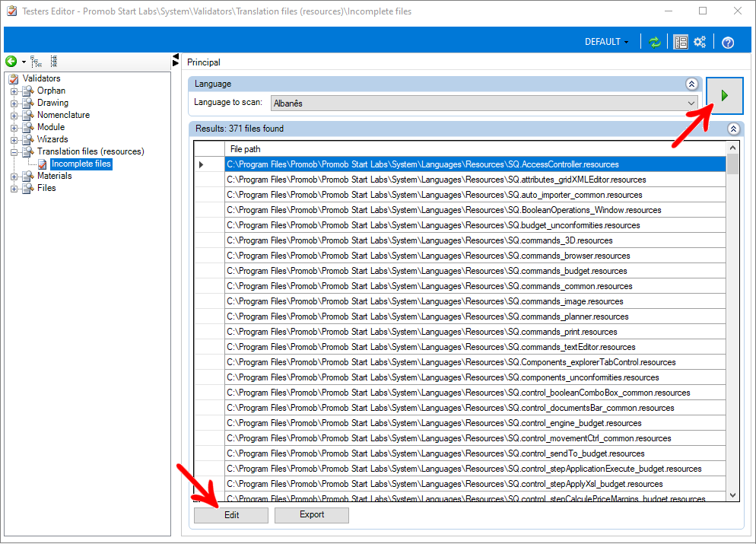The image size is (756, 544).
Task: Open the list layout icon in blue toolbar
Action: coord(680,43)
